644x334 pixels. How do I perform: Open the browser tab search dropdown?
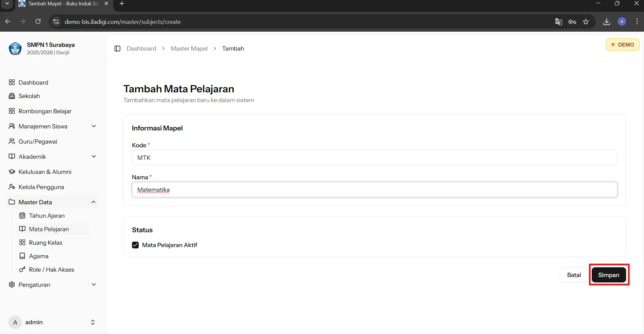[x=7, y=4]
